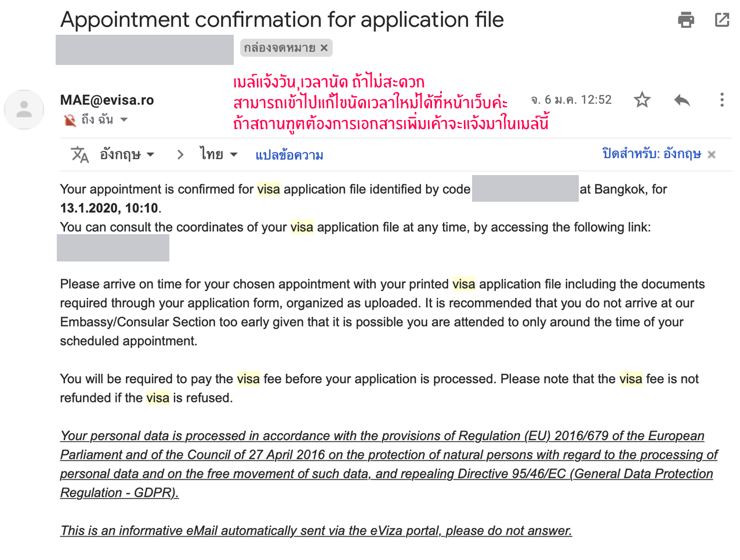The width and height of the screenshot is (740, 560).
Task: Open the email in a new window
Action: click(722, 20)
